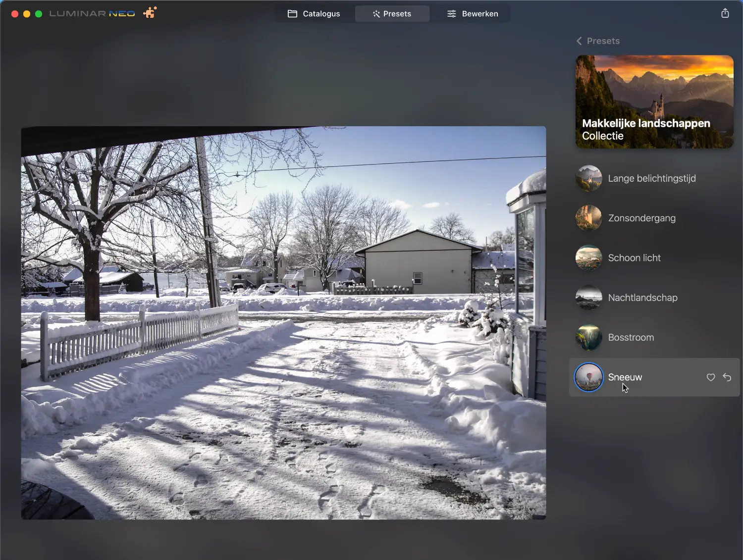Open Makkelijke landschappen collection banner

(654, 102)
